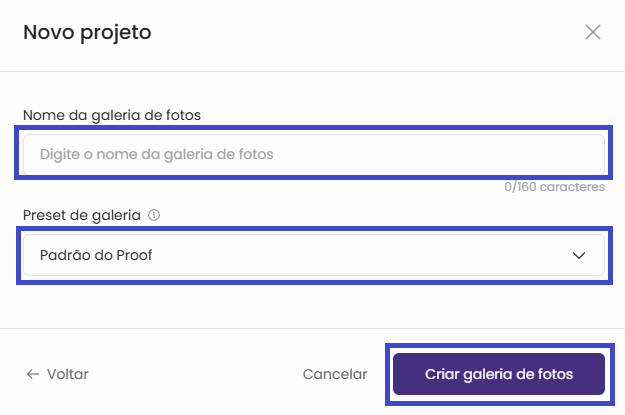Open the Preset de galeria dropdown

click(314, 255)
